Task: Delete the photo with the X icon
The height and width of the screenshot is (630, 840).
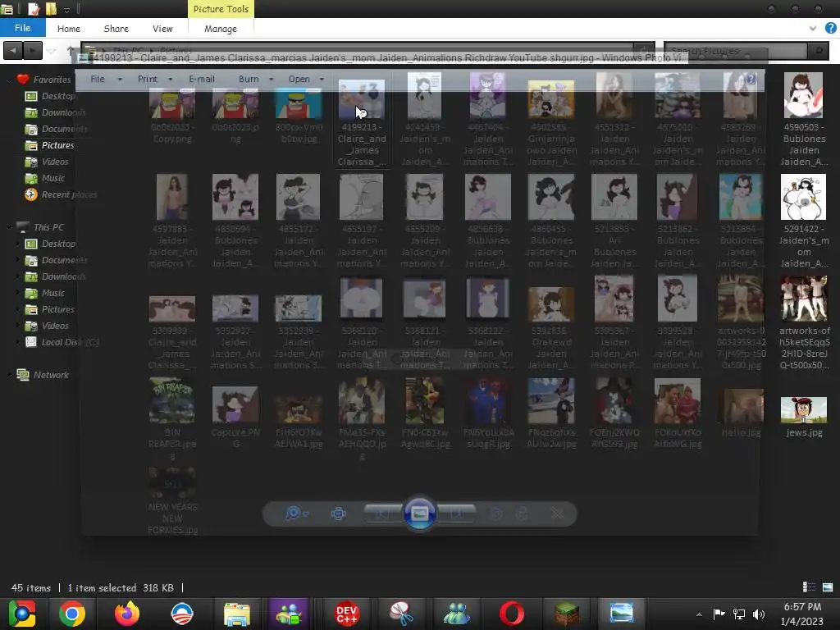Action: coord(557,514)
